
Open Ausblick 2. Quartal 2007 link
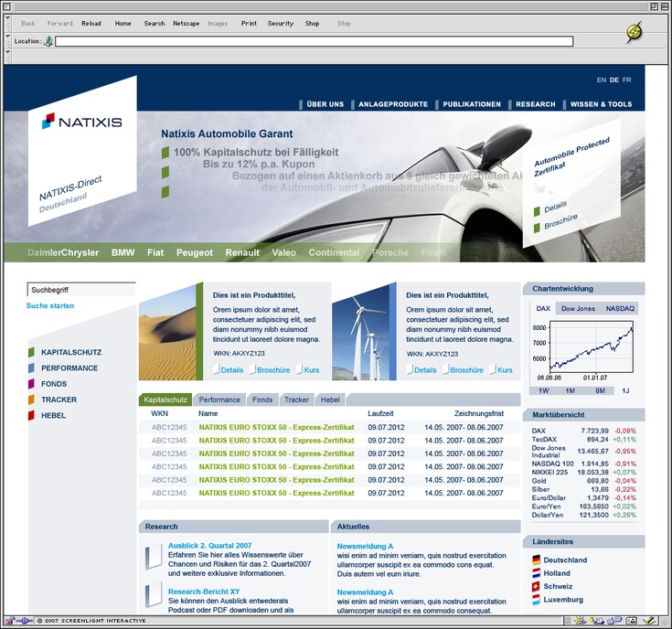(209, 546)
